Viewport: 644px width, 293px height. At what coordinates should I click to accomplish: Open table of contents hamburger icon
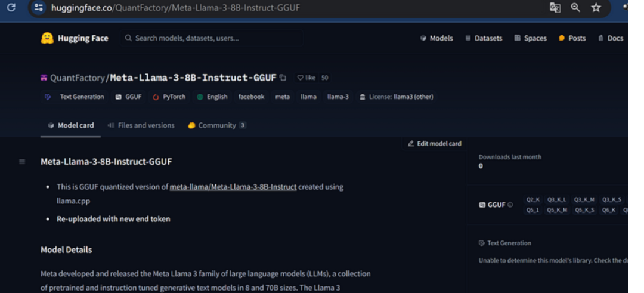(x=22, y=162)
